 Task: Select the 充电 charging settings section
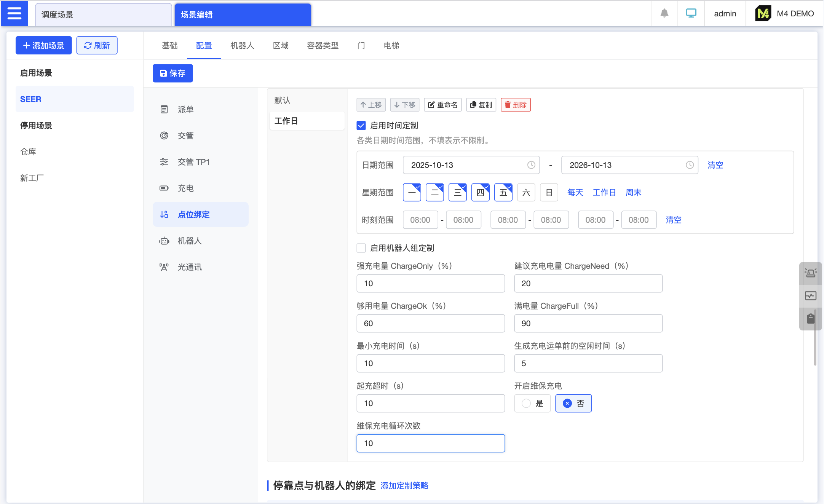point(186,188)
